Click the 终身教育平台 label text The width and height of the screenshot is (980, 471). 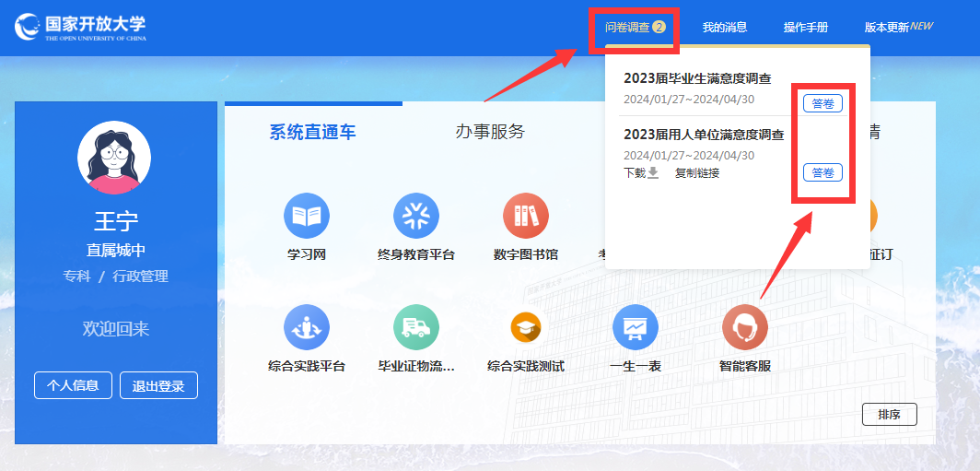(x=416, y=254)
